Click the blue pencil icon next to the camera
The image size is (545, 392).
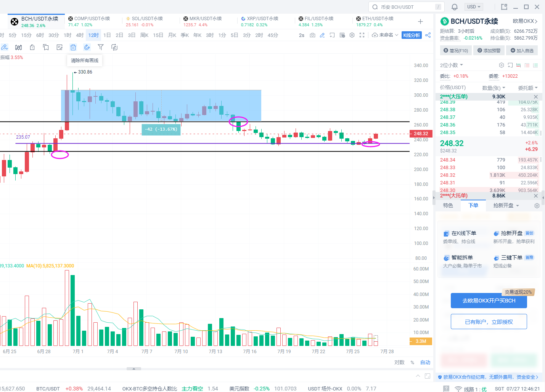(322, 35)
